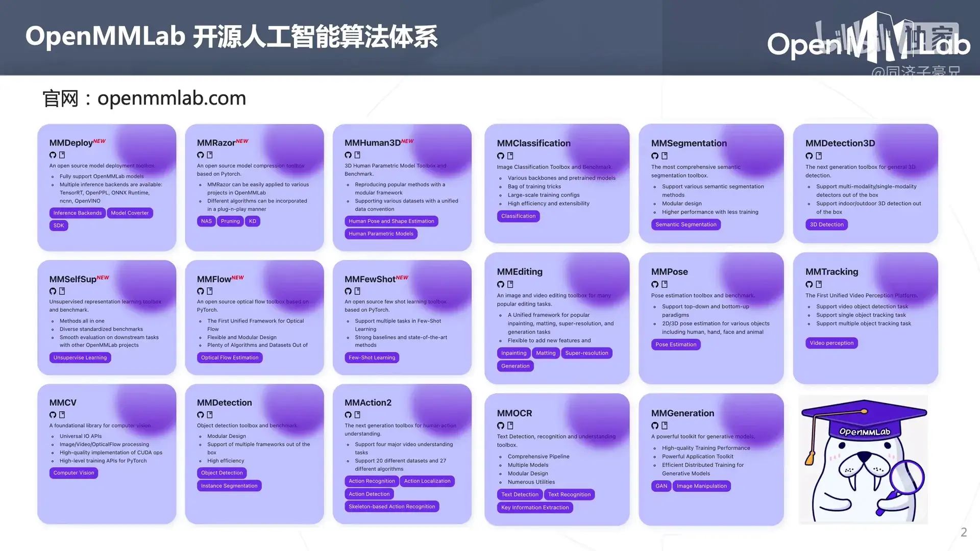The width and height of the screenshot is (980, 551).
Task: Open the MMRazor GitHub icon
Action: (200, 155)
